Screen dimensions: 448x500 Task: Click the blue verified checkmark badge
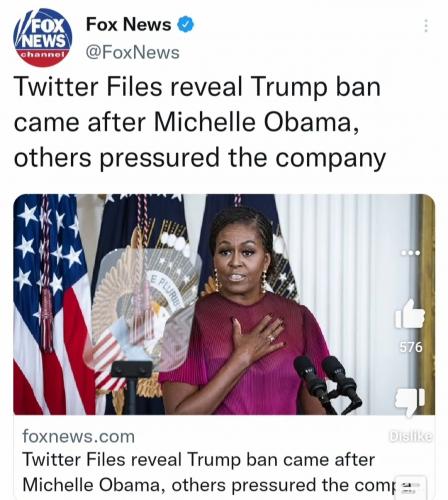tap(185, 24)
